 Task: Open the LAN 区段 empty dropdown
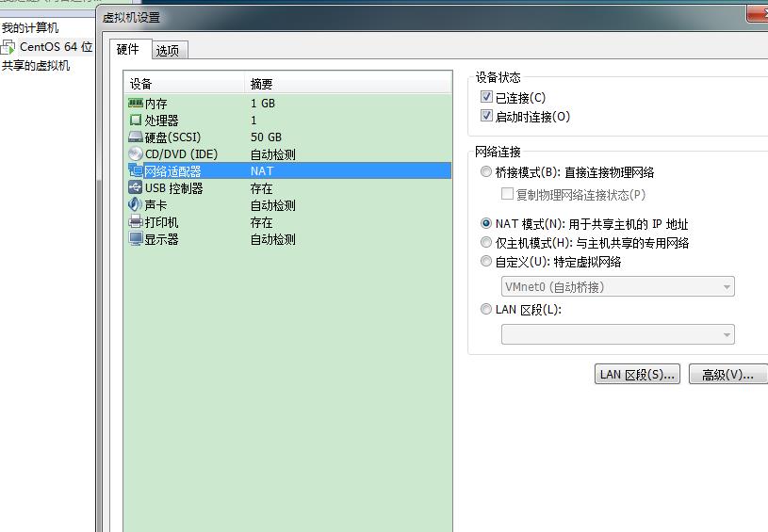point(617,334)
